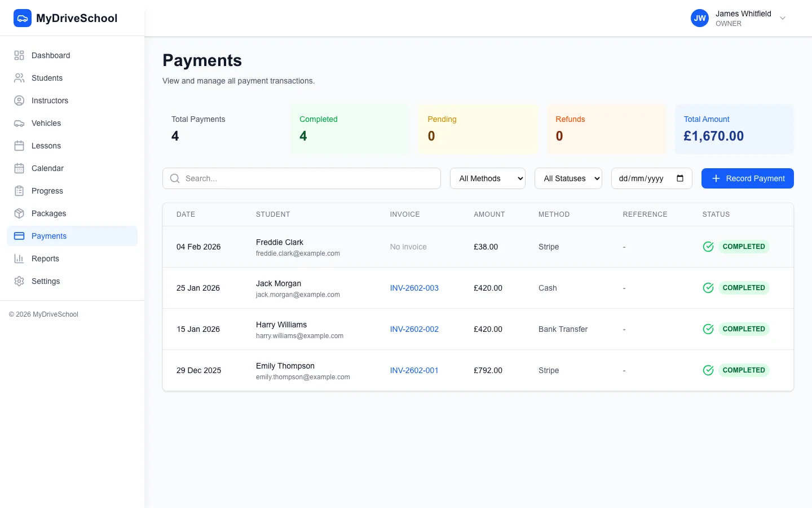Screen dimensions: 812x508
Task: Select the Settings gear icon
Action: tap(19, 281)
